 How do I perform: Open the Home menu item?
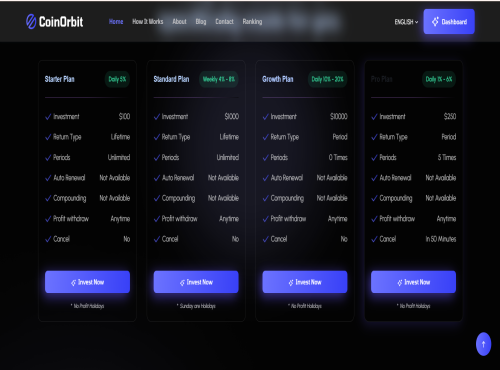pyautogui.click(x=116, y=22)
